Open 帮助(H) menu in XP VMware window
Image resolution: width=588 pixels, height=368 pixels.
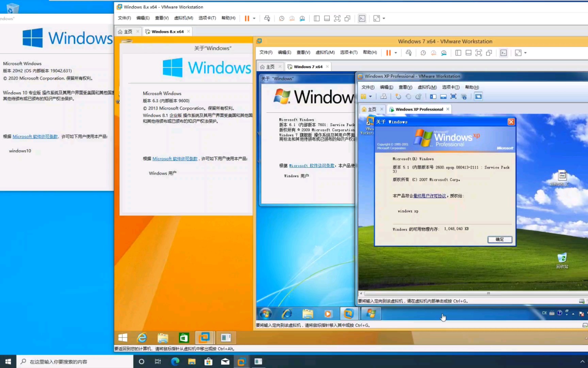tap(472, 87)
